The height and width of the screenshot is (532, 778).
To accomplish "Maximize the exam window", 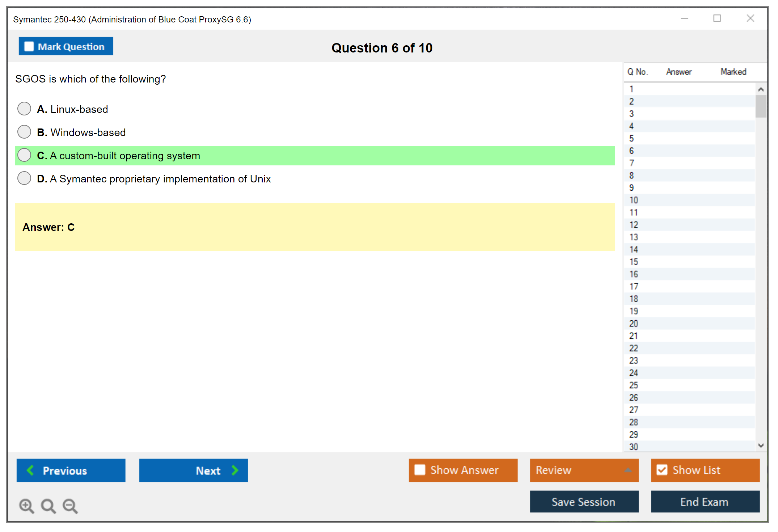I will (717, 18).
